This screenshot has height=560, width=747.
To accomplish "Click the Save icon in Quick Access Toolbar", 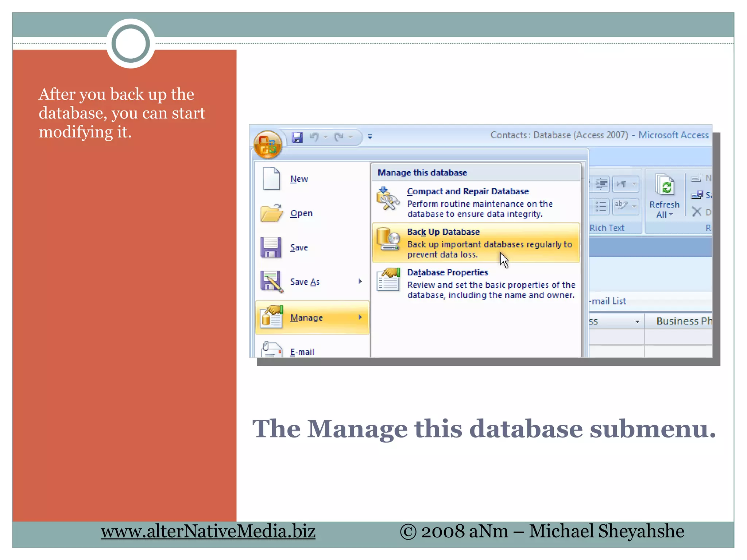I will click(297, 137).
